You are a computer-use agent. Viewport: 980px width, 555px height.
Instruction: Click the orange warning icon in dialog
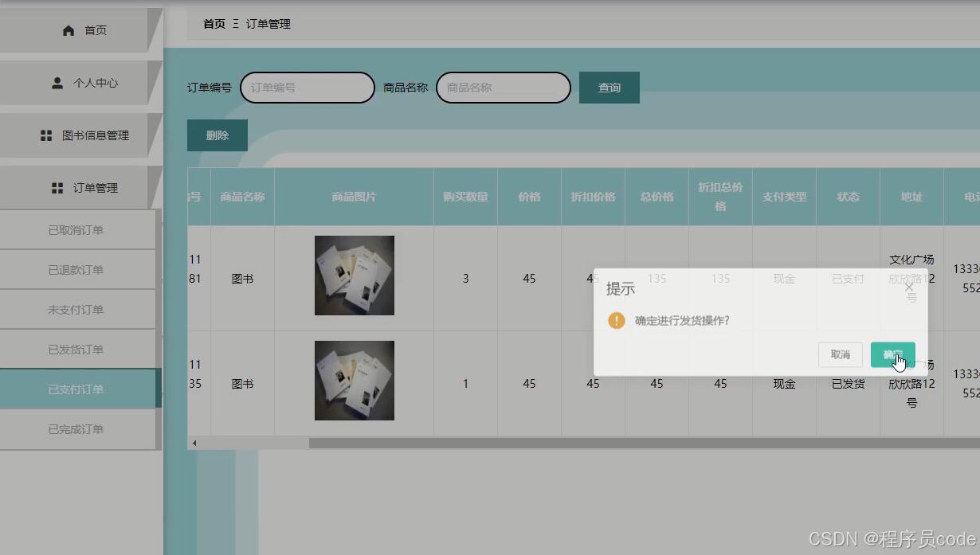click(617, 320)
